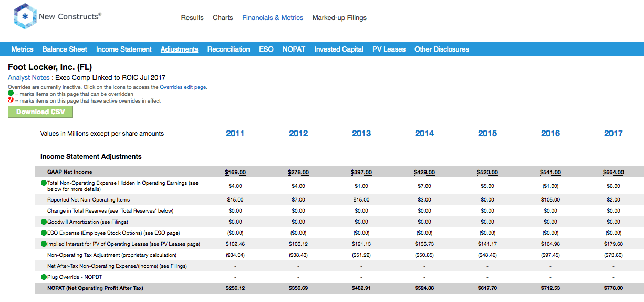Click 'Values in Millions except per share amounts'
The width and height of the screenshot is (644, 302).
102,134
